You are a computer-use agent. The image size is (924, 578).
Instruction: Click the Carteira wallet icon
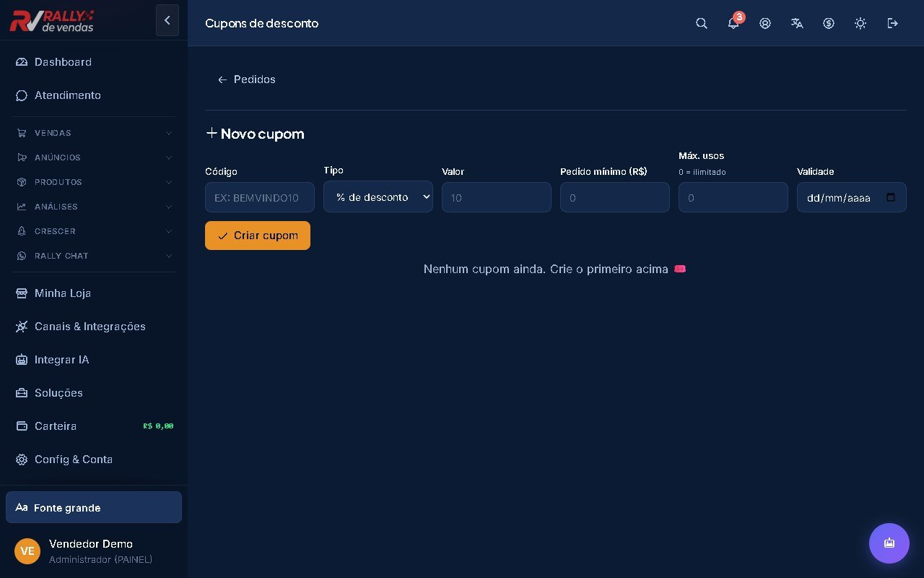click(x=22, y=426)
